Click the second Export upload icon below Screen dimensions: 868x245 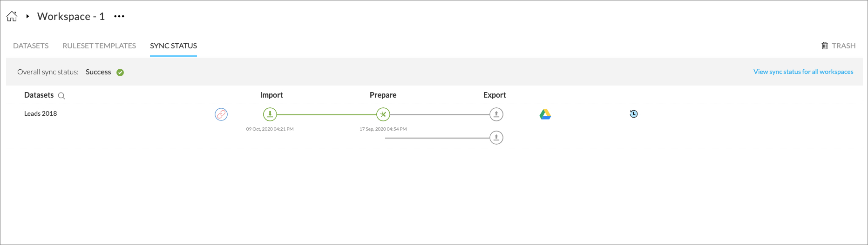pos(496,138)
